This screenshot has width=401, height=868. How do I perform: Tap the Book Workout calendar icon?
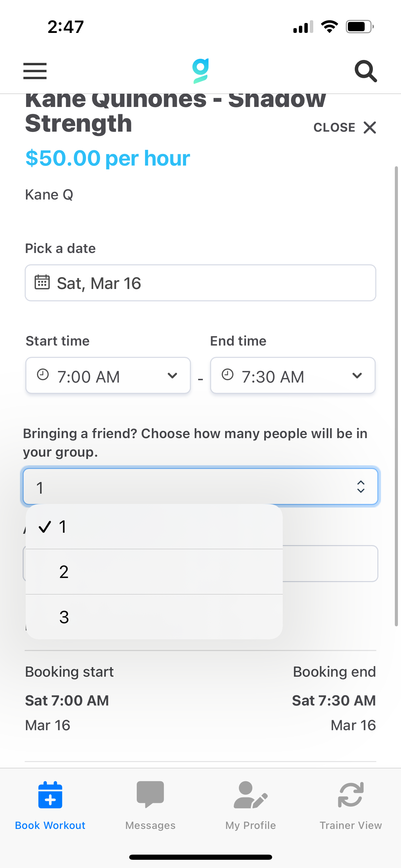click(x=50, y=795)
